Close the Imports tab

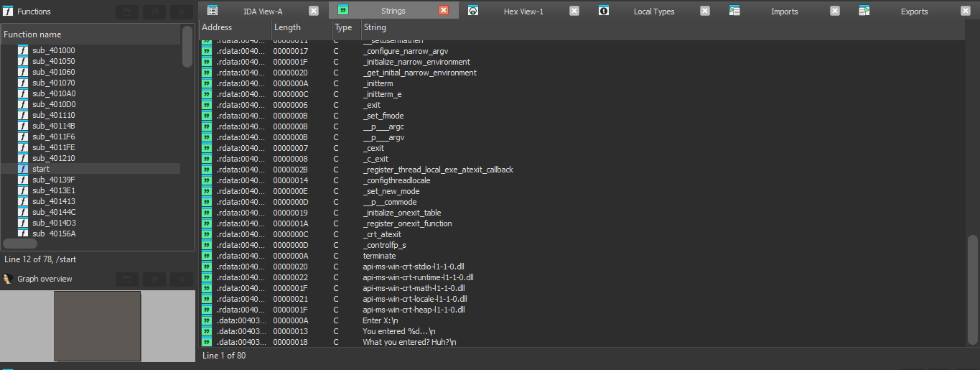(835, 11)
